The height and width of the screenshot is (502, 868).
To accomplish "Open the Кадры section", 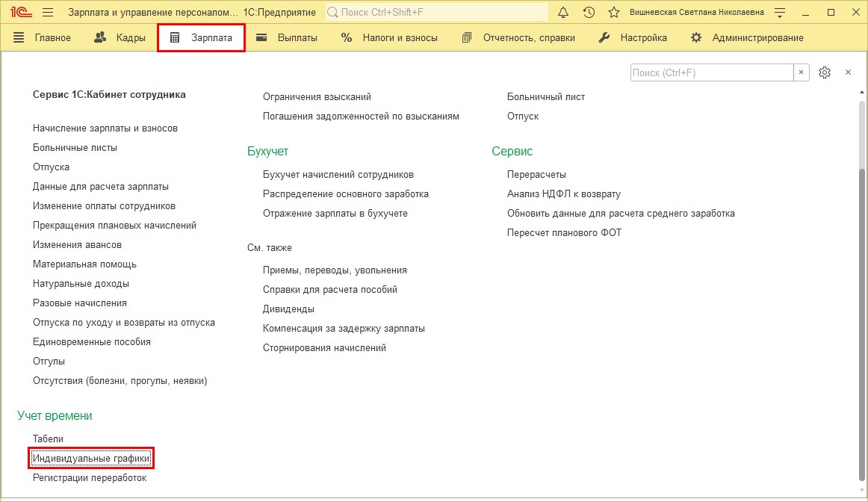I will point(120,37).
